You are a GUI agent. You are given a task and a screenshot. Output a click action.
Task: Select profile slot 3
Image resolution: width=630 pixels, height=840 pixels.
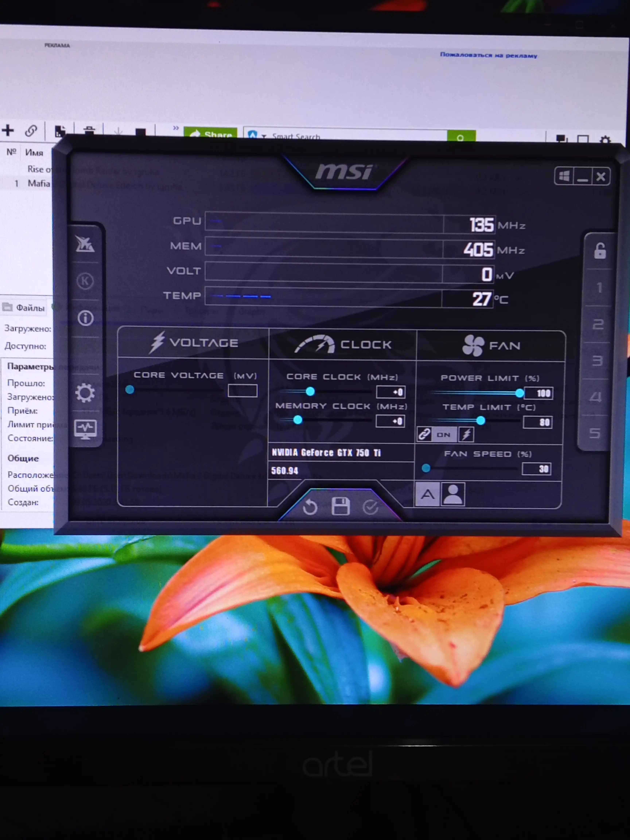(597, 360)
